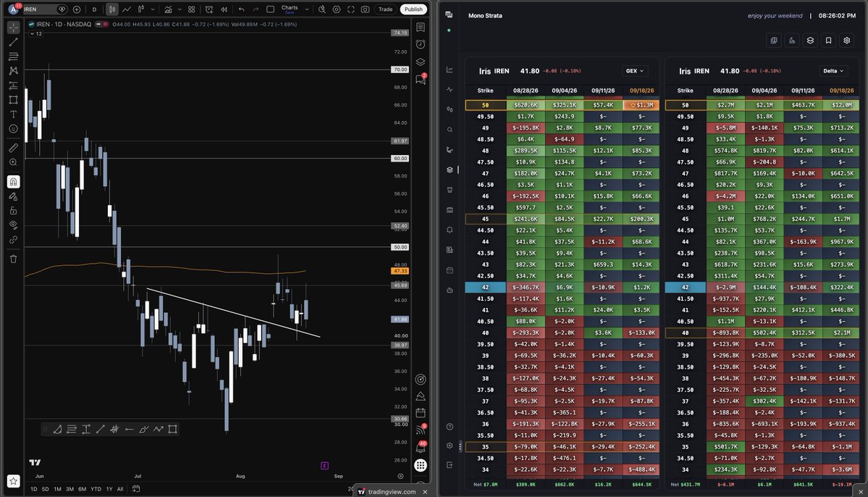Open the favorites star toolbar button
Image resolution: width=868 pixels, height=497 pixels.
click(13, 481)
